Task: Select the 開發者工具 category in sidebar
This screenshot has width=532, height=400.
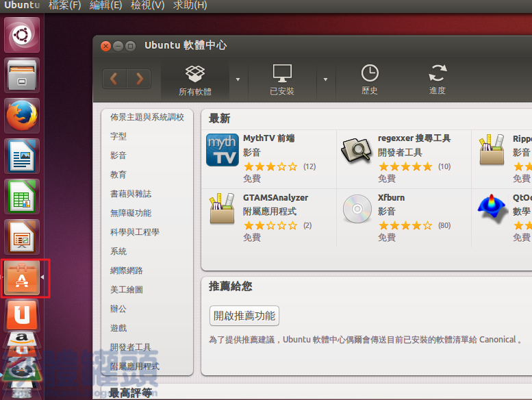Action: (130, 347)
